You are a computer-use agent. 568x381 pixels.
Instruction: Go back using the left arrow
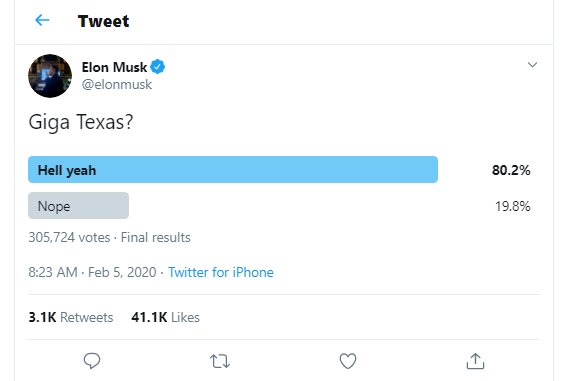point(42,20)
